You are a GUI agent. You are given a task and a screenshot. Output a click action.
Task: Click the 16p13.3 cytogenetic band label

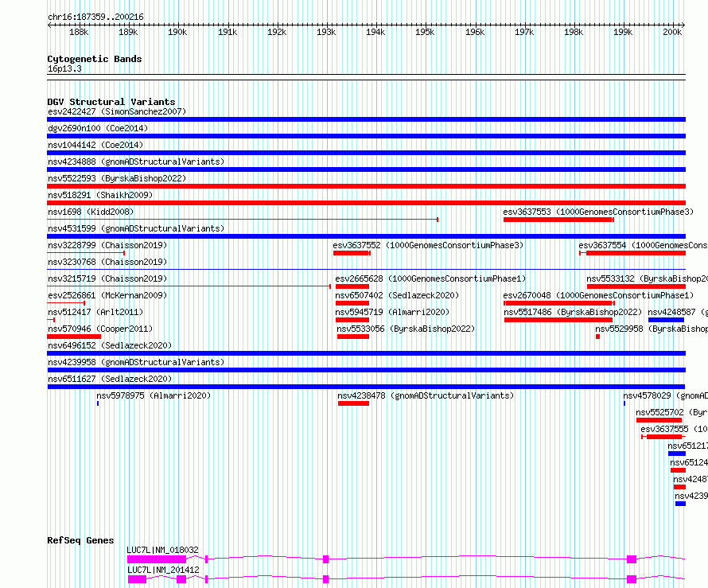click(x=64, y=68)
